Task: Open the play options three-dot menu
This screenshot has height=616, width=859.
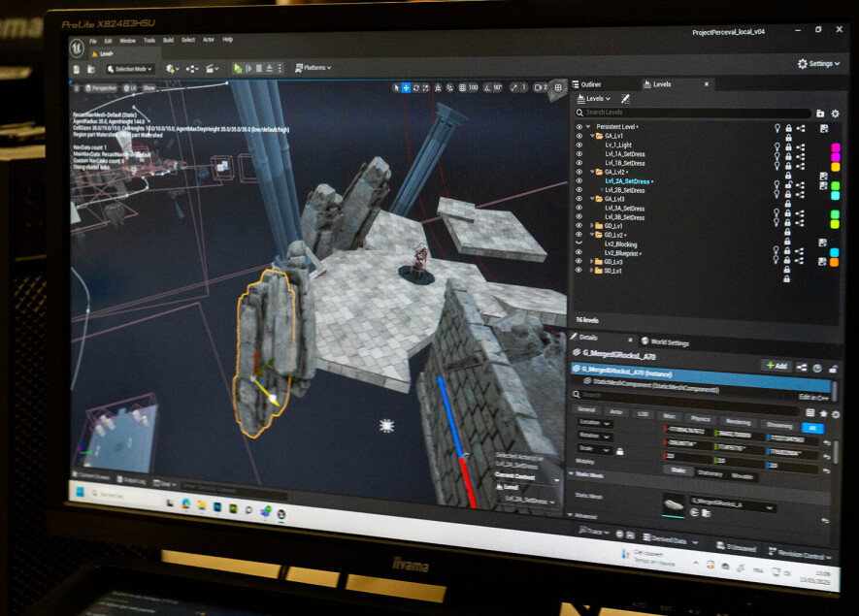Action: [280, 68]
